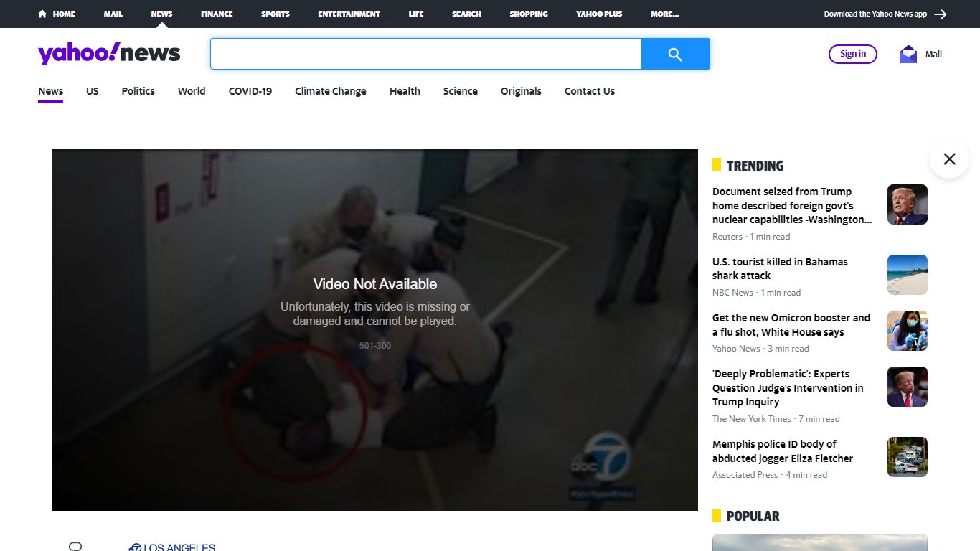
Task: Open the comments speech bubble icon
Action: click(75, 547)
